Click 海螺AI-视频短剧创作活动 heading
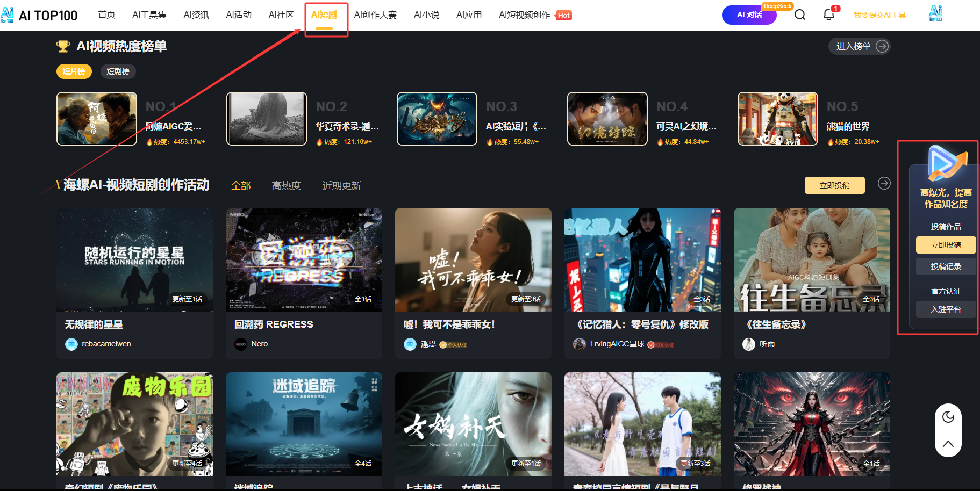The image size is (980, 491). coord(137,185)
